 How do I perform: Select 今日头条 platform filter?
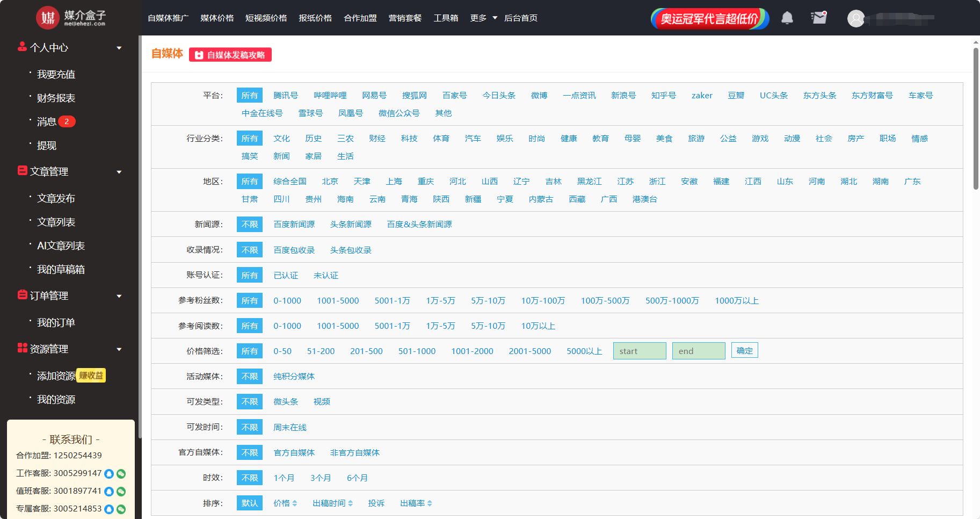pyautogui.click(x=499, y=95)
